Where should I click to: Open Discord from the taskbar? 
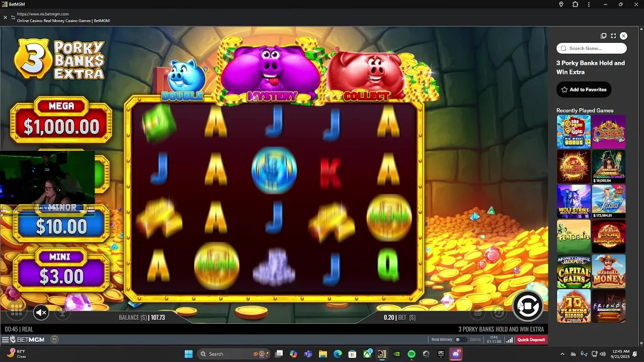456,354
